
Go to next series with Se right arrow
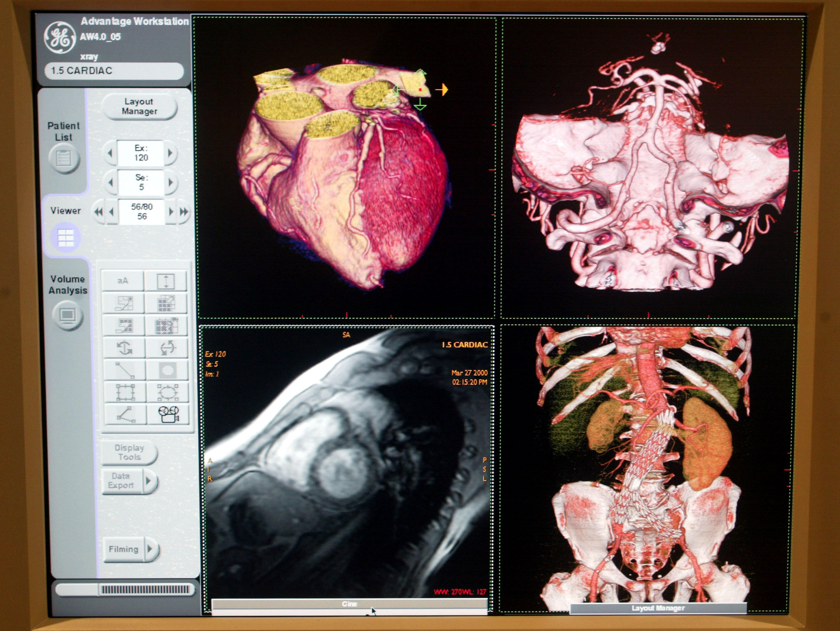(171, 183)
